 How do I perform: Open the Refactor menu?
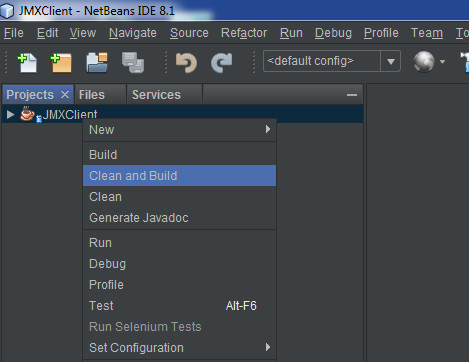pos(244,33)
